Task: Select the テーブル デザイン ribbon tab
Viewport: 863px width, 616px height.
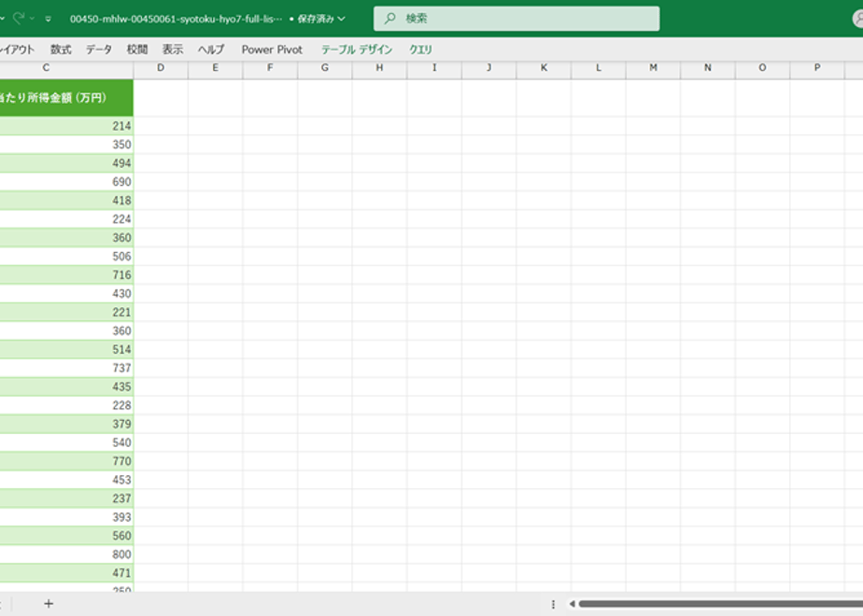Action: (357, 49)
